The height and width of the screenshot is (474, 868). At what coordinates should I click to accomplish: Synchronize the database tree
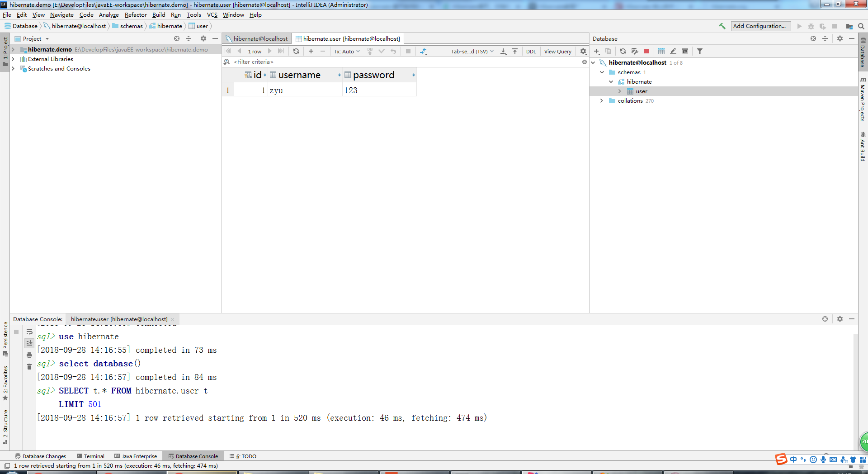[623, 51]
